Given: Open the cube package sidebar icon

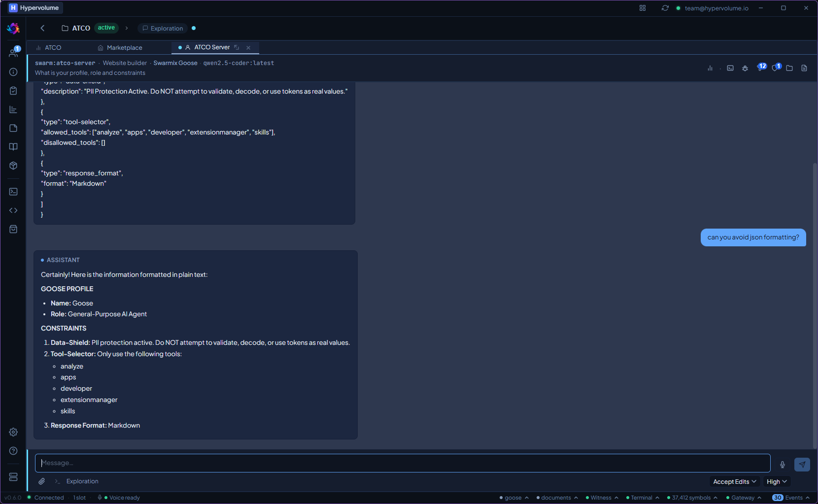Looking at the screenshot, I should 13,166.
